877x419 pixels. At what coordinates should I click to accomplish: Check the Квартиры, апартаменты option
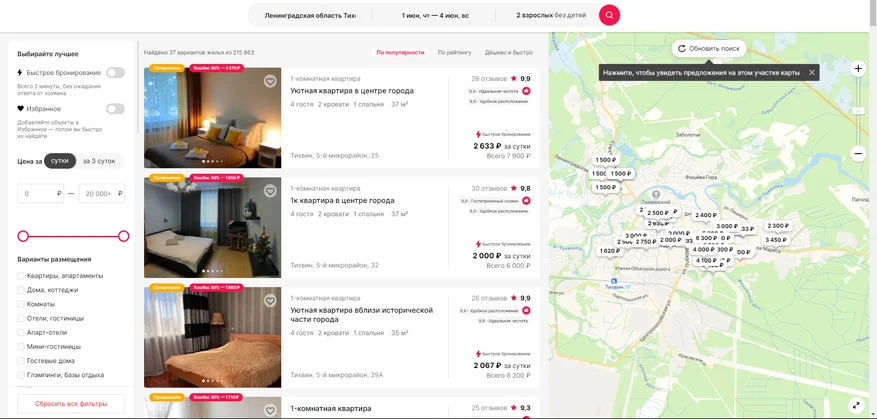point(21,276)
